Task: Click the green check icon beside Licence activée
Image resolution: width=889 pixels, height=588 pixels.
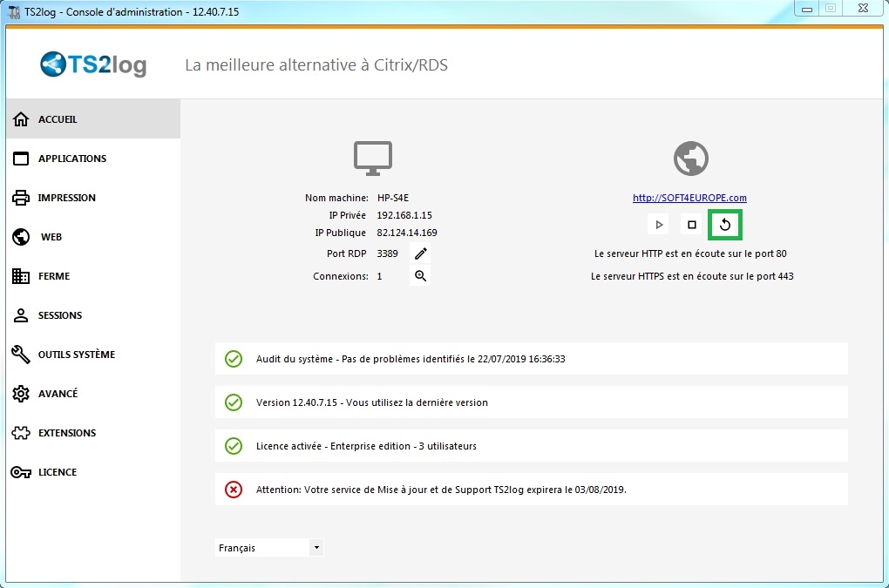Action: coord(234,446)
